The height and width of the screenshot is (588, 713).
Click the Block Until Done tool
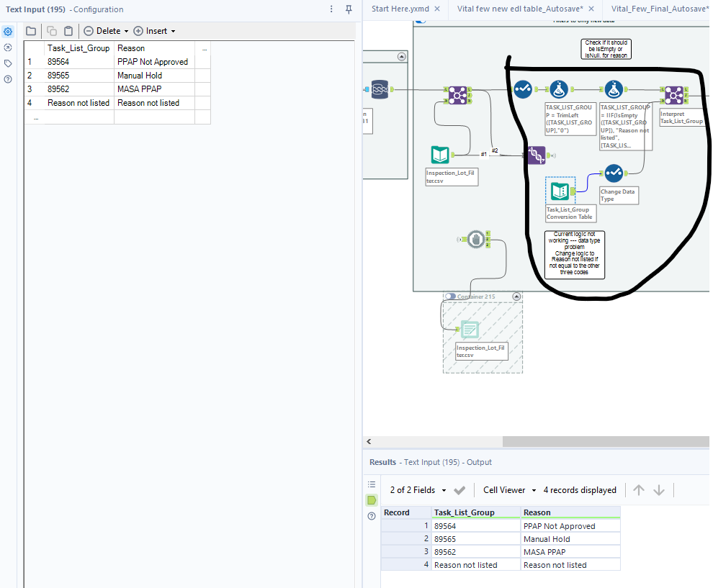[x=475, y=239]
